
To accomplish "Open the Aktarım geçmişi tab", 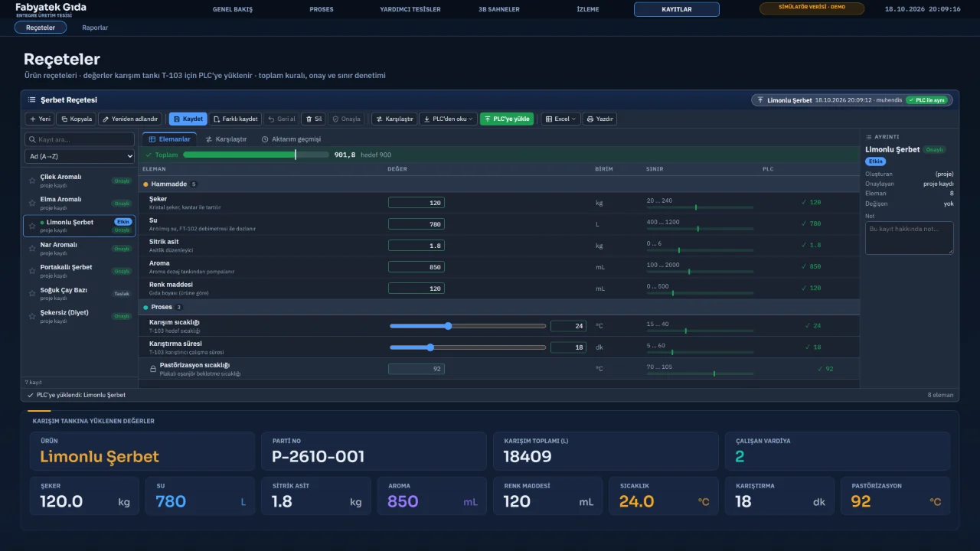I will 291,139.
